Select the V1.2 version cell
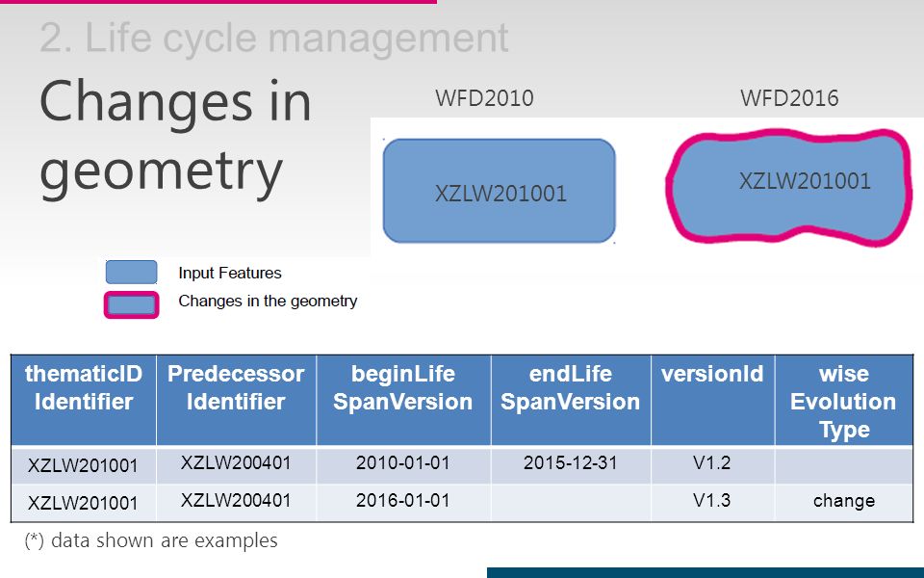Screen dimensions: 924x578 point(712,464)
